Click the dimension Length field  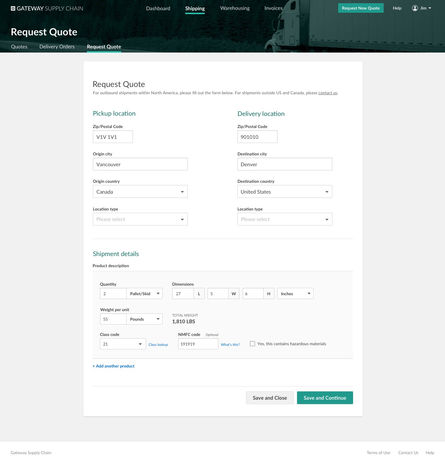(x=183, y=294)
